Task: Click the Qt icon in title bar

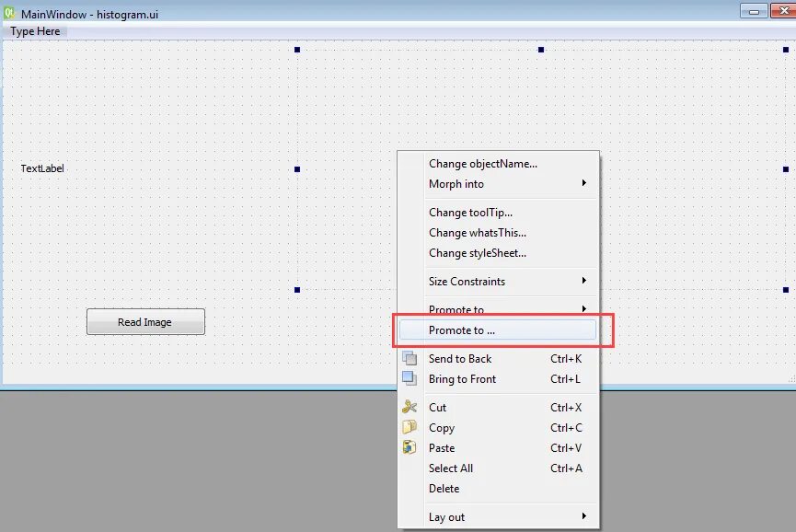Action: 9,13
